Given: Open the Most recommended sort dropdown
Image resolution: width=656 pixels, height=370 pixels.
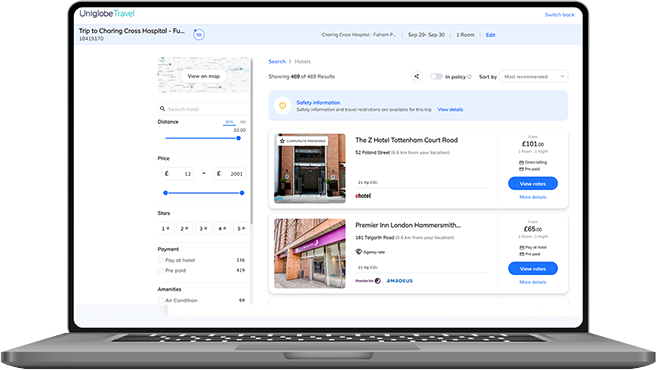Looking at the screenshot, I should click(534, 77).
